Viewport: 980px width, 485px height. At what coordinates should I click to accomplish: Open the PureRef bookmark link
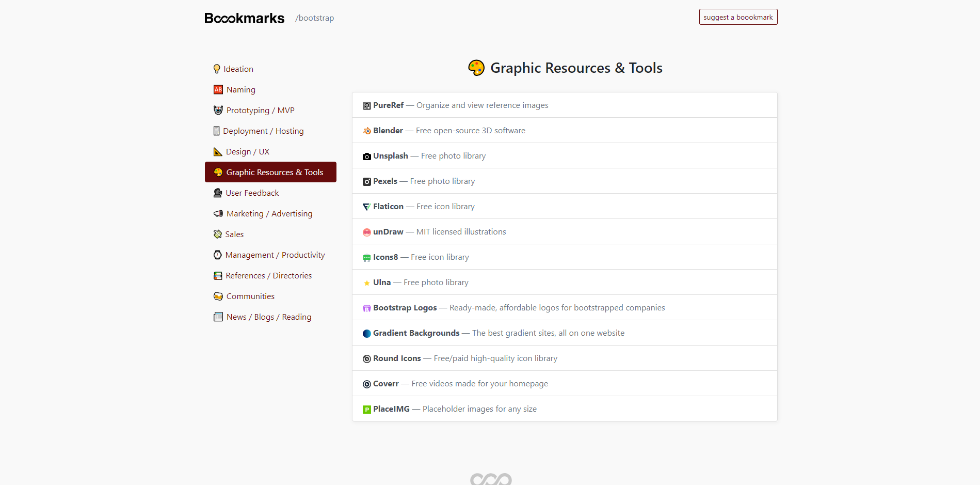point(565,105)
